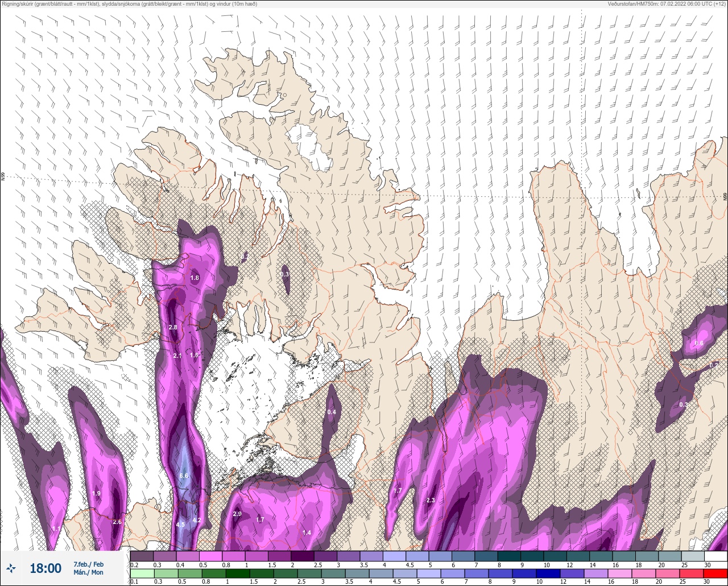Click the 1.4 precipitation value on the map
The width and height of the screenshot is (728, 586).
(307, 533)
